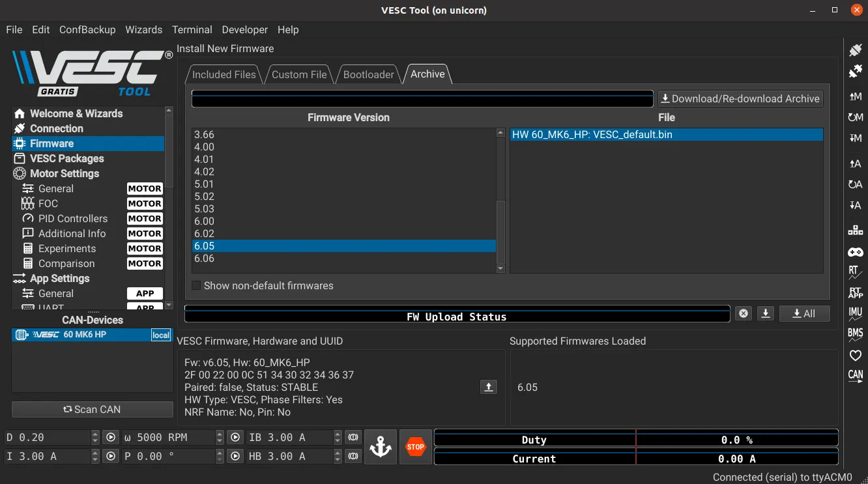Click the CAN forwarding icon
This screenshot has width=868, height=484.
855,375
